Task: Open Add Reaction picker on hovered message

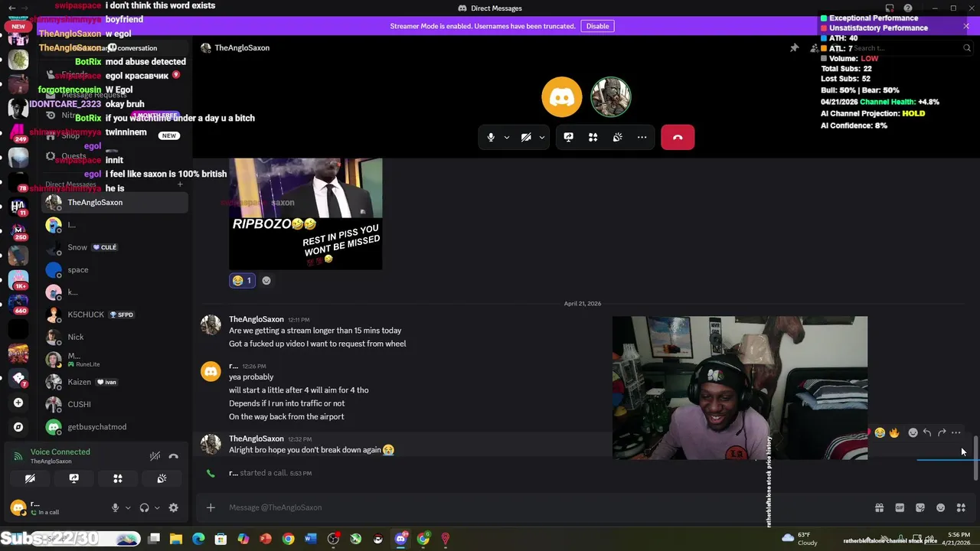Action: pyautogui.click(x=913, y=433)
